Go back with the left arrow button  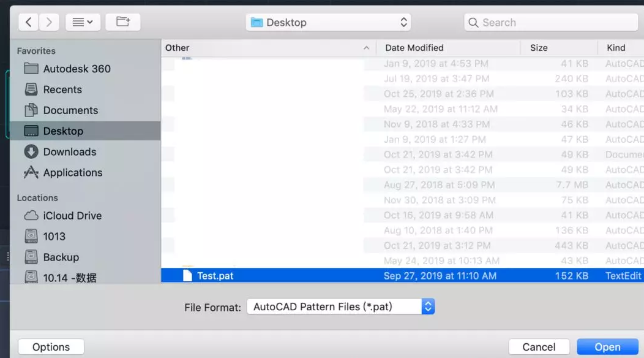click(x=28, y=22)
